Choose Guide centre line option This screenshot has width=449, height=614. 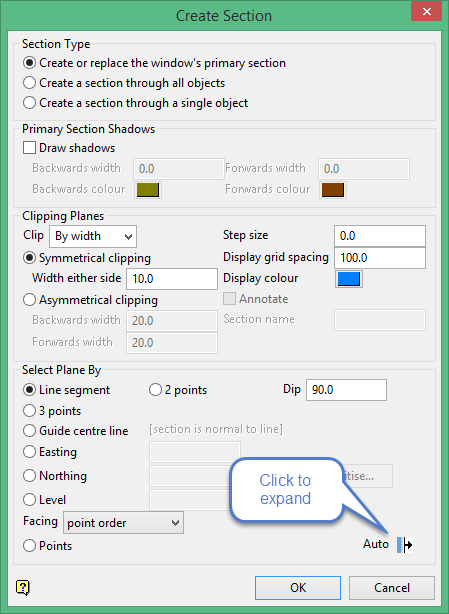(29, 431)
